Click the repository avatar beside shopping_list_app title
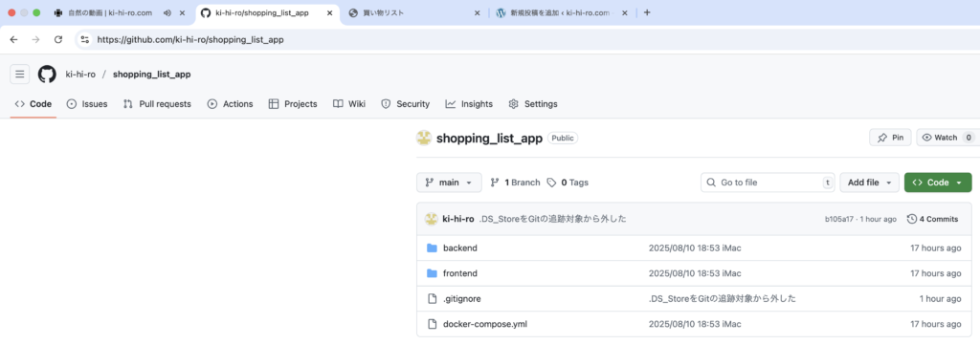980x345 pixels. 424,138
